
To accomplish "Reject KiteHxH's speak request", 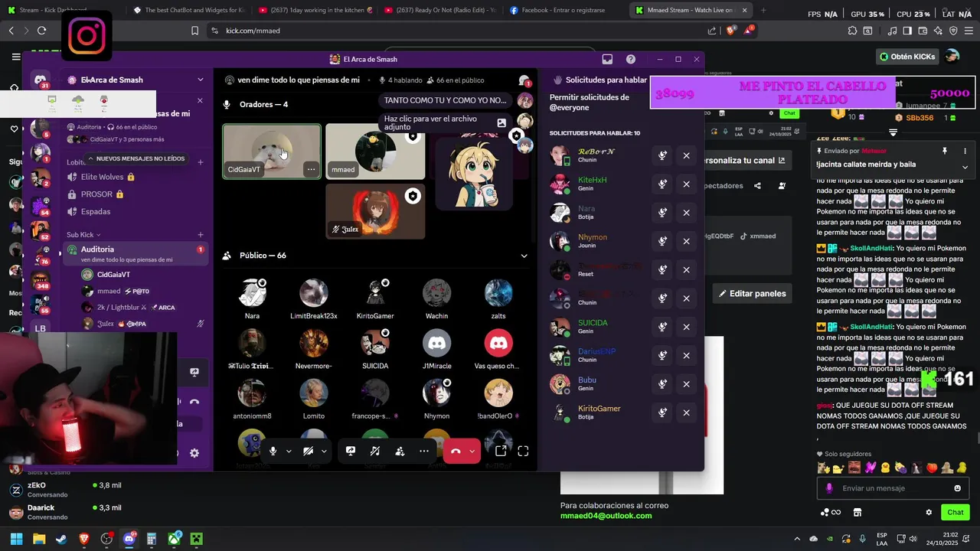I will click(686, 184).
